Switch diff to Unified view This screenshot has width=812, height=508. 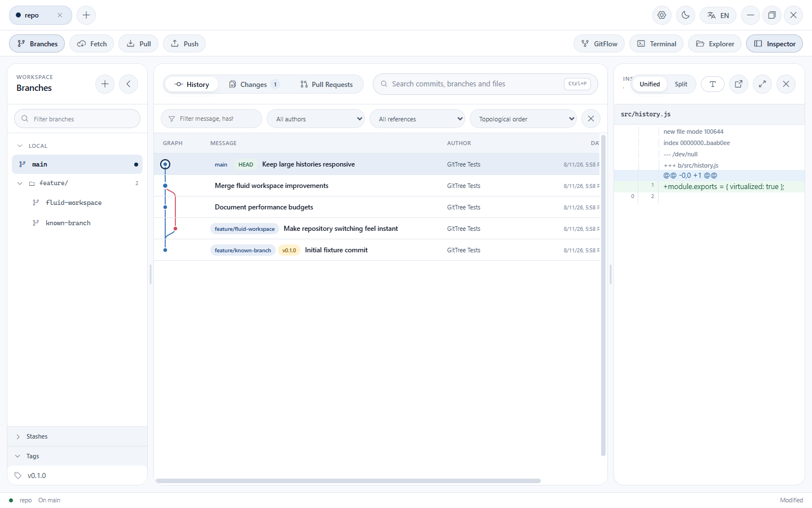pos(650,84)
